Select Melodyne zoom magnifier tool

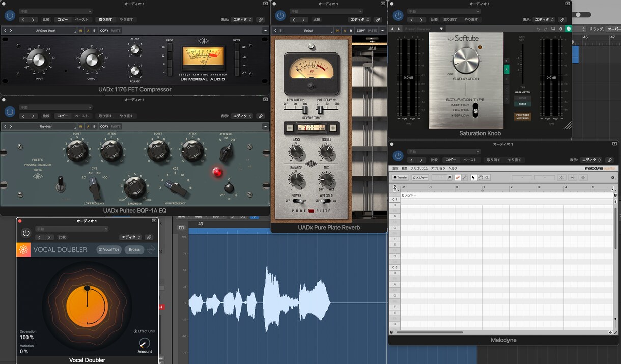click(487, 177)
